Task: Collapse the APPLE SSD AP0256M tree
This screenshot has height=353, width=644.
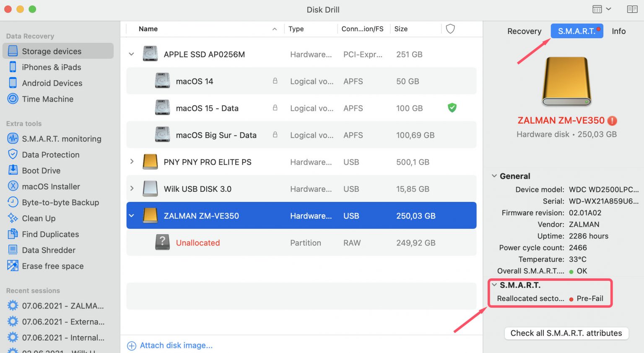Action: [131, 54]
